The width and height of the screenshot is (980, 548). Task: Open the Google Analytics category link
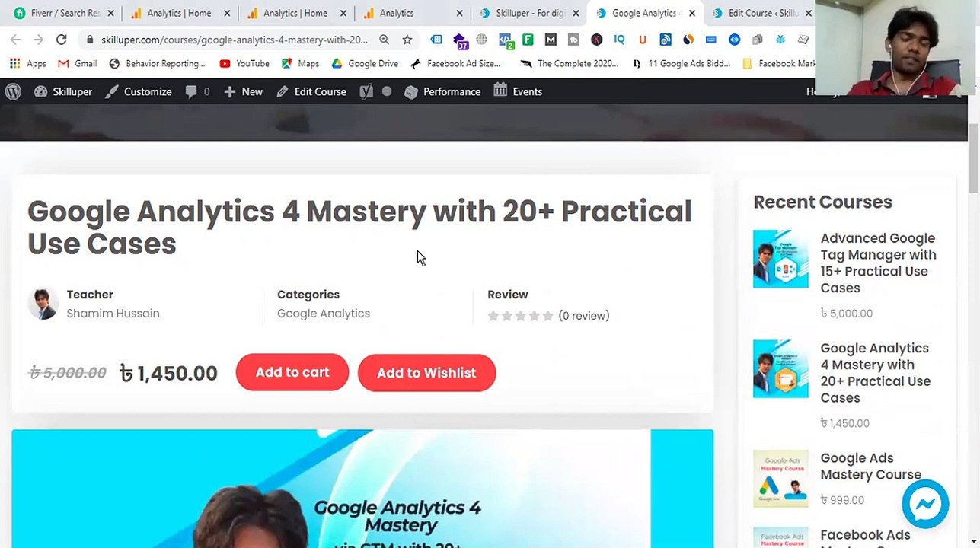click(324, 313)
